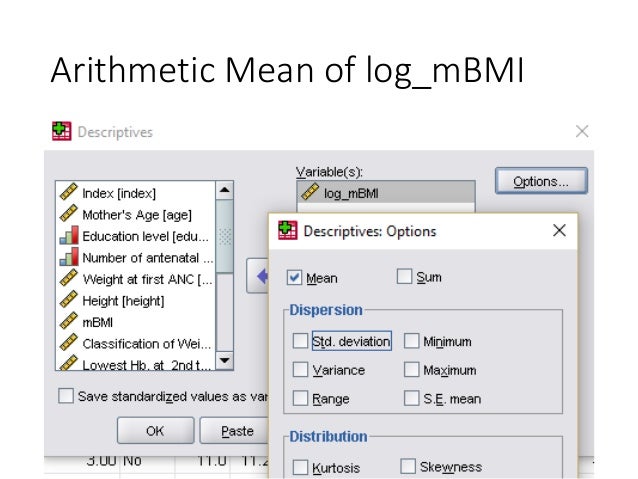
Task: Select Index [index] in variable list
Action: [135, 192]
